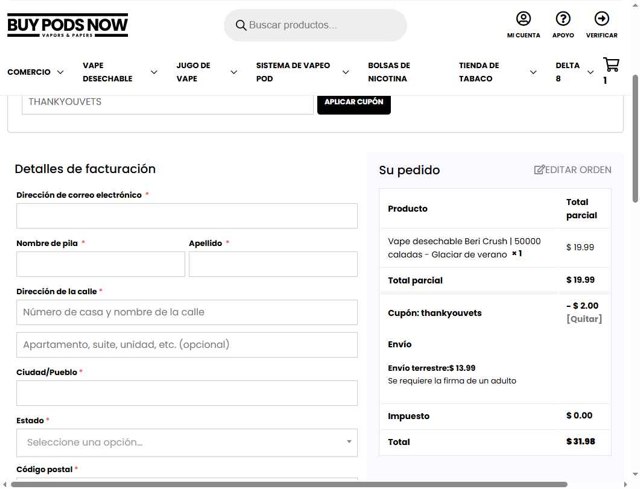Click the Editar Orden pencil icon
The image size is (640, 489).
tap(540, 170)
